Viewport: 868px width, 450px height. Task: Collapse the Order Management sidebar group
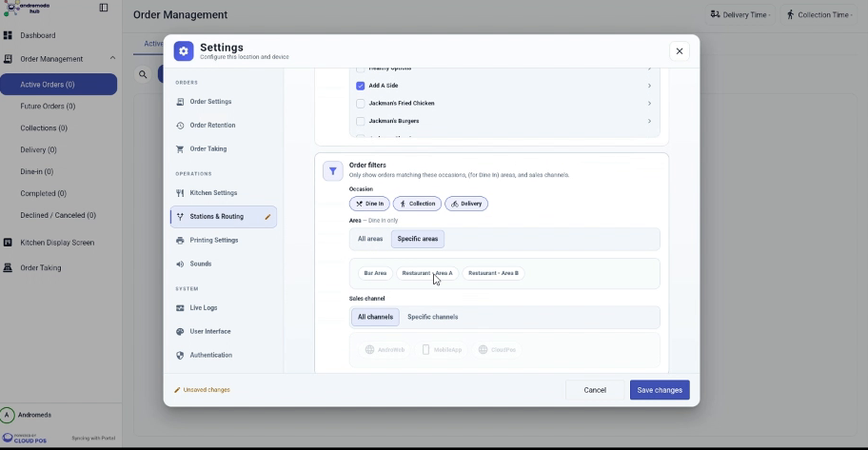(112, 58)
